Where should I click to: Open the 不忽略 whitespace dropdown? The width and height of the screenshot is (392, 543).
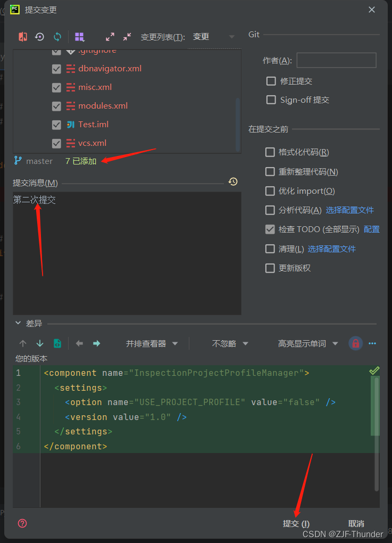(x=230, y=343)
